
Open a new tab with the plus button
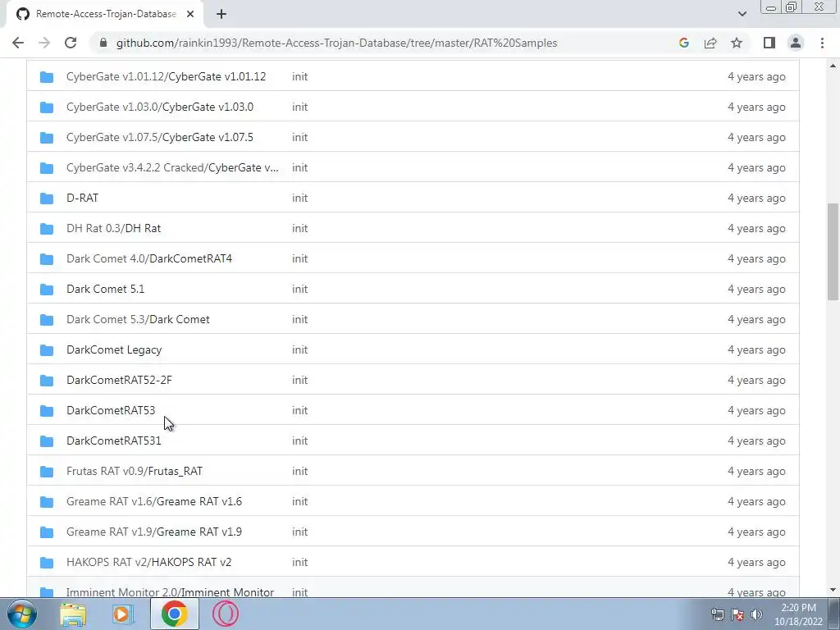tap(221, 14)
